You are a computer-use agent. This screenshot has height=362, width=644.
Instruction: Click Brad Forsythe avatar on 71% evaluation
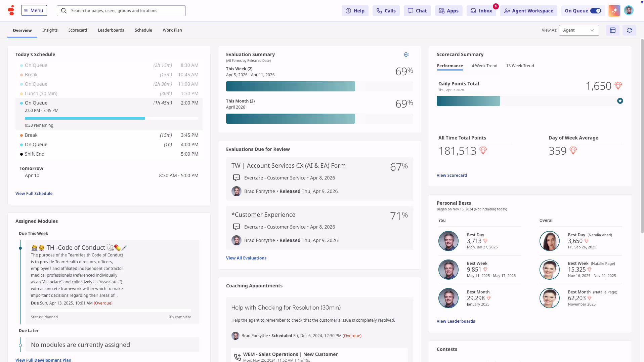[237, 240]
